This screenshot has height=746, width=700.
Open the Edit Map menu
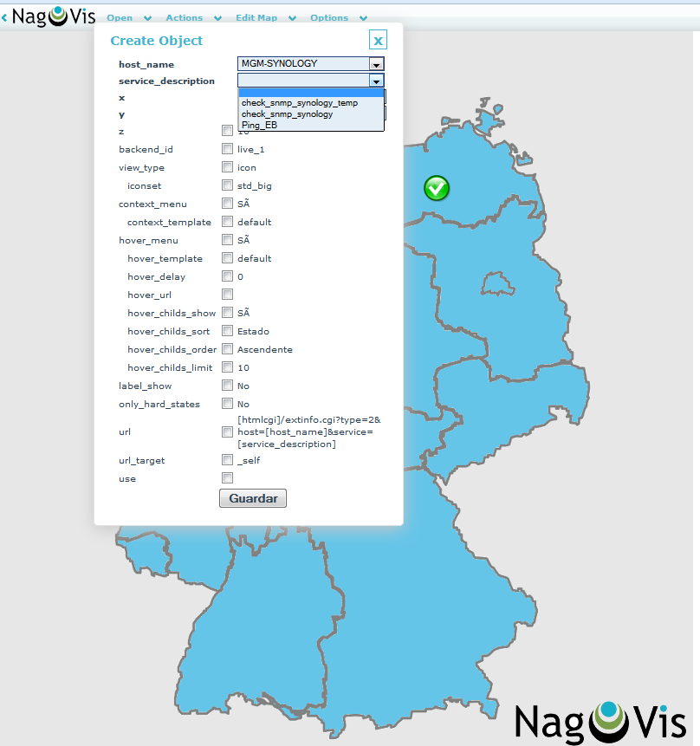(x=256, y=18)
